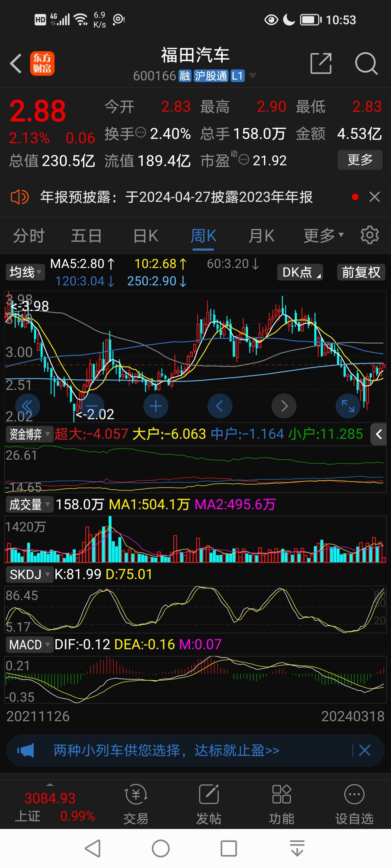The image size is (391, 868).
Task: Open the 功能 functions grid
Action: (282, 805)
